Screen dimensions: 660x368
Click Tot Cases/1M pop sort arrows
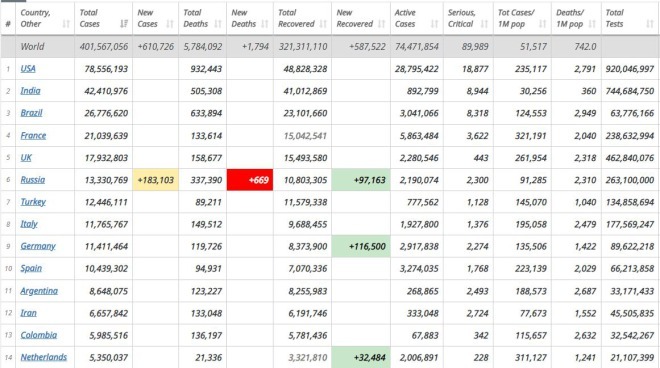click(543, 24)
